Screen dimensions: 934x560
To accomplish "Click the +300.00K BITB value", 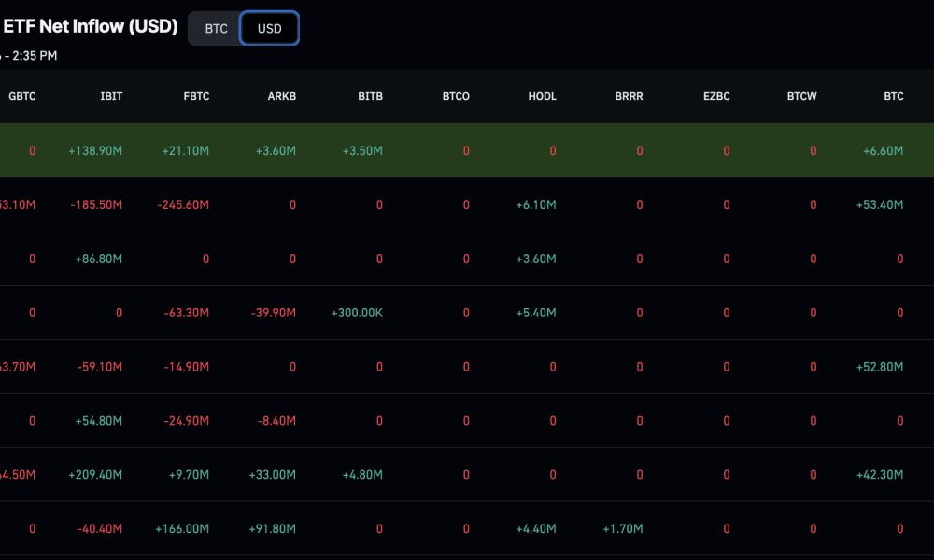I will (x=357, y=313).
